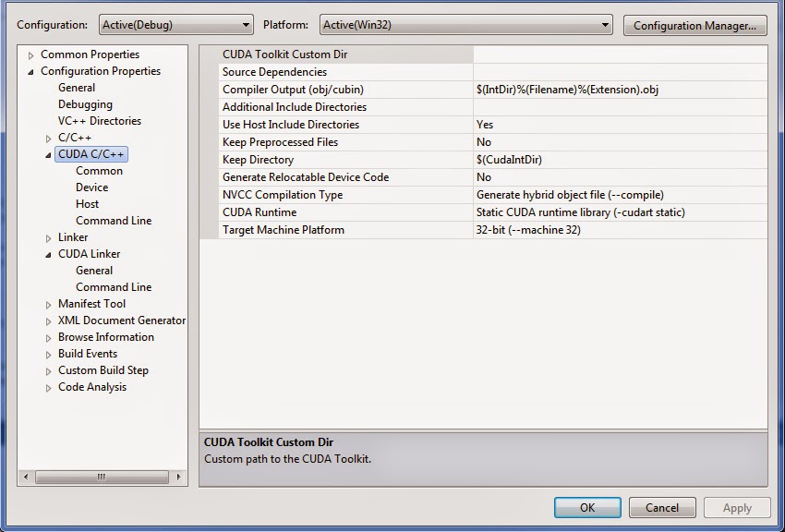This screenshot has height=532, width=785.
Task: Click the tree's left scroll arrow
Action: (x=26, y=477)
